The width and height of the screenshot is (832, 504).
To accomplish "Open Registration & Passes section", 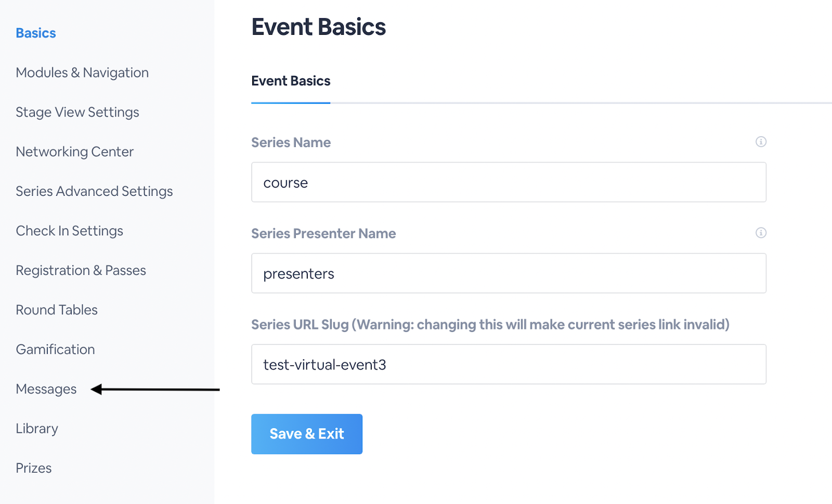I will pos(81,270).
